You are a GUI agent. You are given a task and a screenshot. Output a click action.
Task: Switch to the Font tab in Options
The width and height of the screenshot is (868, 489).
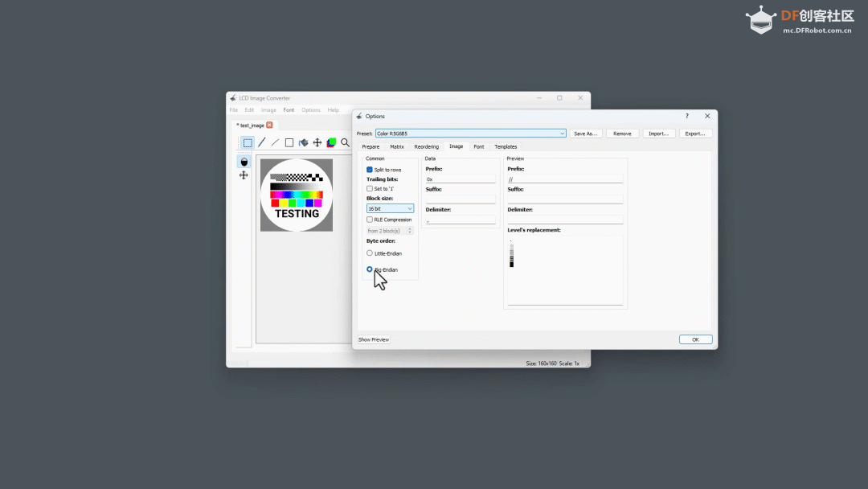click(479, 146)
